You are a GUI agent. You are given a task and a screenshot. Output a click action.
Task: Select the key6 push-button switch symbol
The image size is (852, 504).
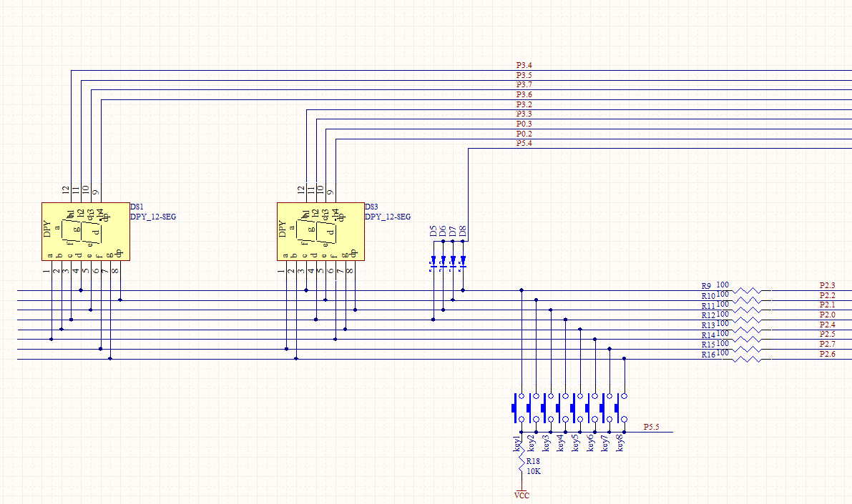pyautogui.click(x=591, y=408)
